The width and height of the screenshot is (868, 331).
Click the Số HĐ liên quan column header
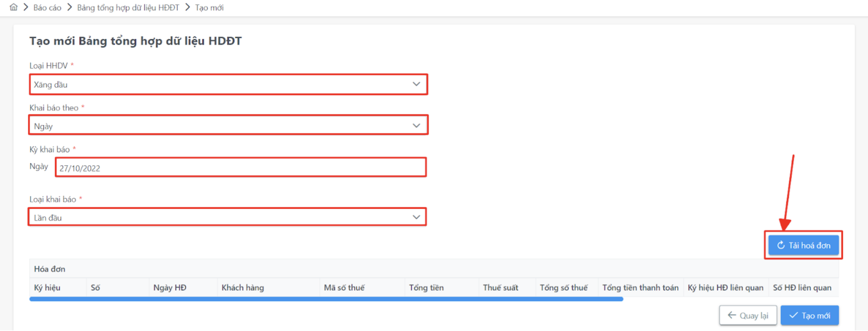point(802,288)
